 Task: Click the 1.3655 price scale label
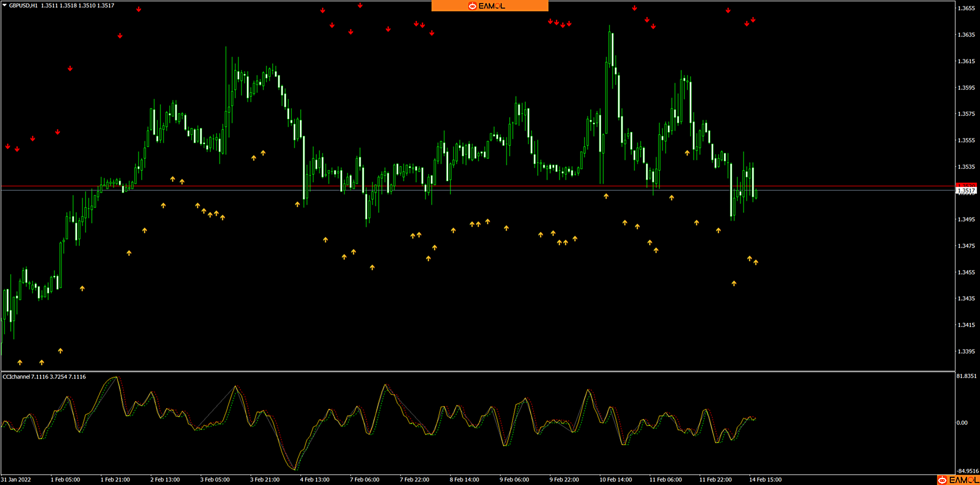click(x=966, y=8)
